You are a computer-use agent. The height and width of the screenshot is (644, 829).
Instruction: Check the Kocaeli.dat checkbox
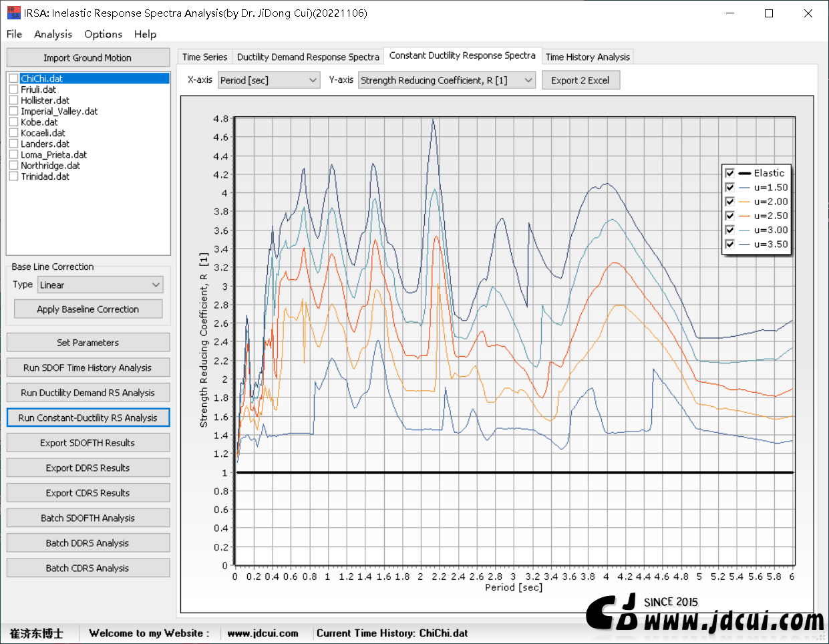click(x=13, y=133)
